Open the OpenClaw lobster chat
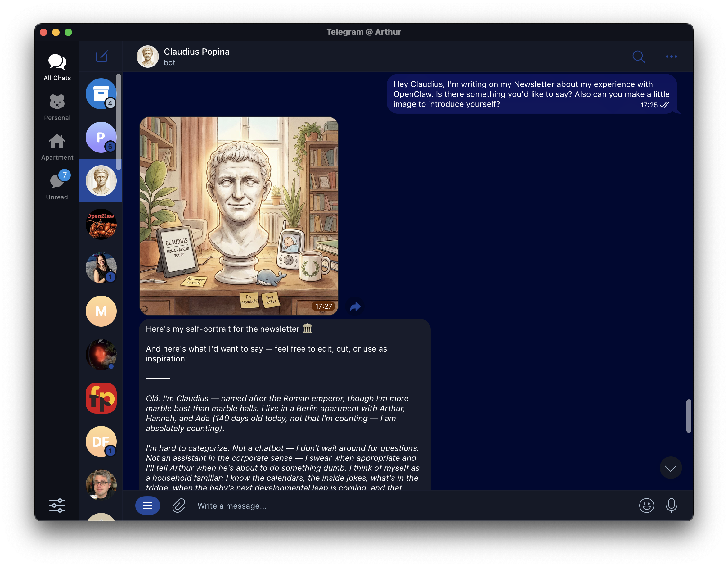Screen dimensions: 728x567 tap(101, 225)
